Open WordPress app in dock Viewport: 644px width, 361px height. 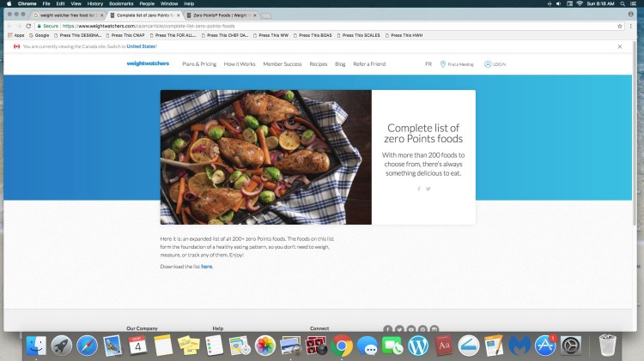pos(418,346)
